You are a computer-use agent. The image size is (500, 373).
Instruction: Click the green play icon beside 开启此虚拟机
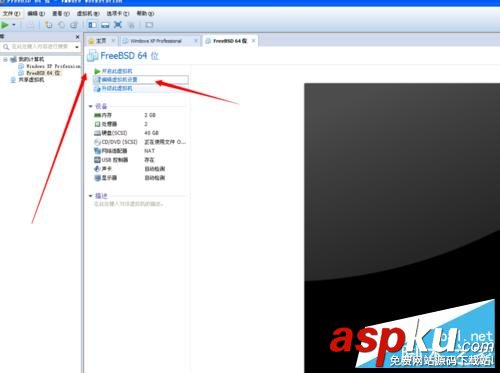pos(97,71)
